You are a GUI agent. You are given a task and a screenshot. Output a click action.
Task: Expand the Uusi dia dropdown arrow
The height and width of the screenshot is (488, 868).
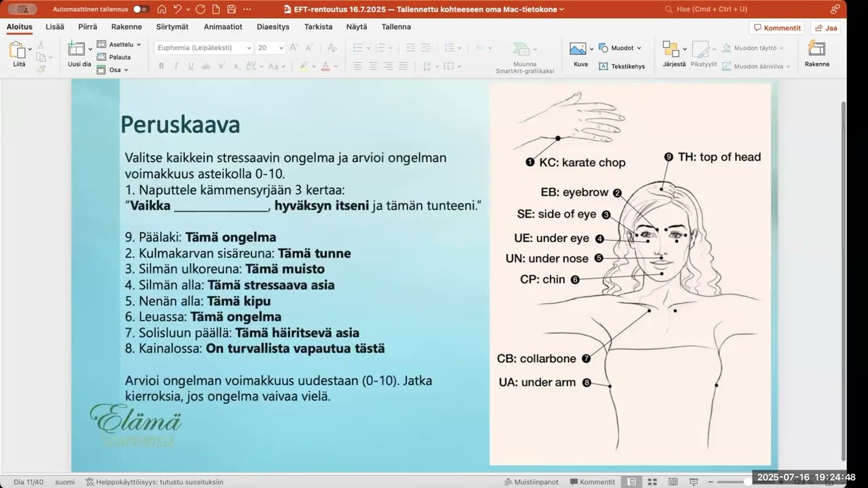(x=90, y=49)
